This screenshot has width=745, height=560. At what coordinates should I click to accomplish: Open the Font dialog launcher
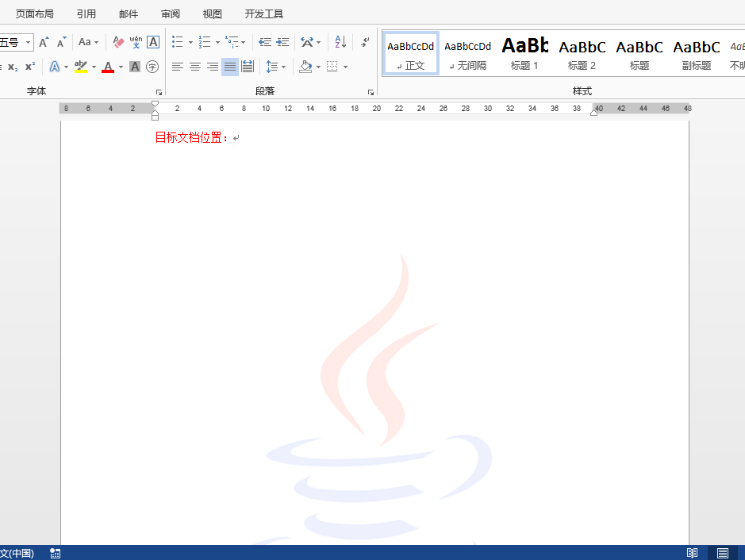coord(159,92)
